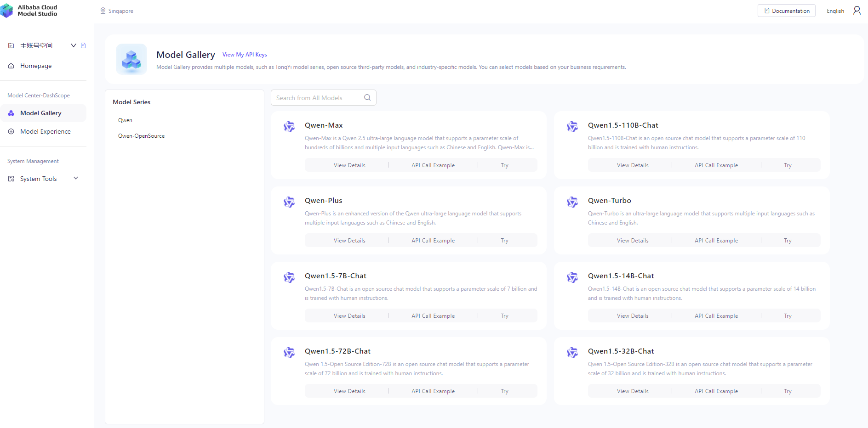Open the Documentation button
The image size is (868, 428).
tap(786, 11)
